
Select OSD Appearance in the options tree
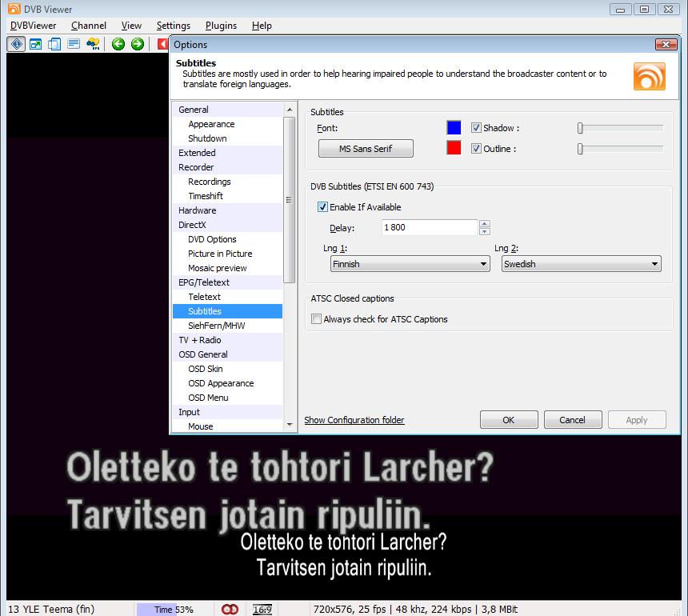click(x=221, y=383)
